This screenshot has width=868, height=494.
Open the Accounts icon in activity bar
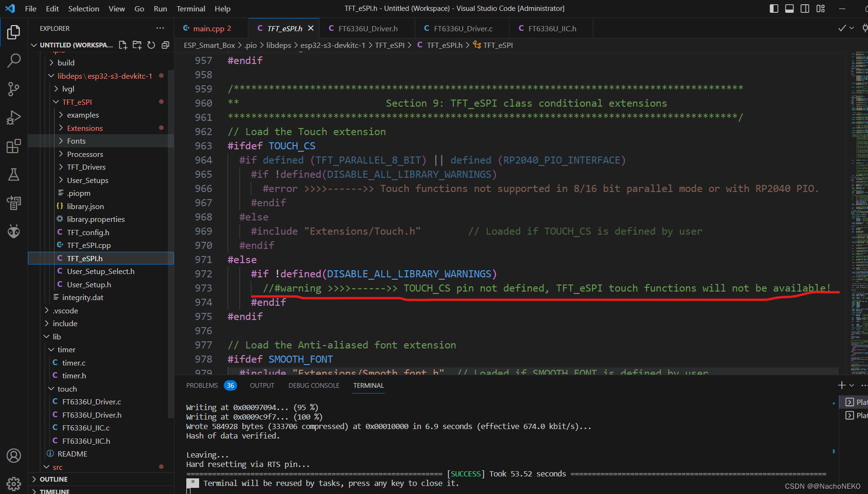(14, 456)
